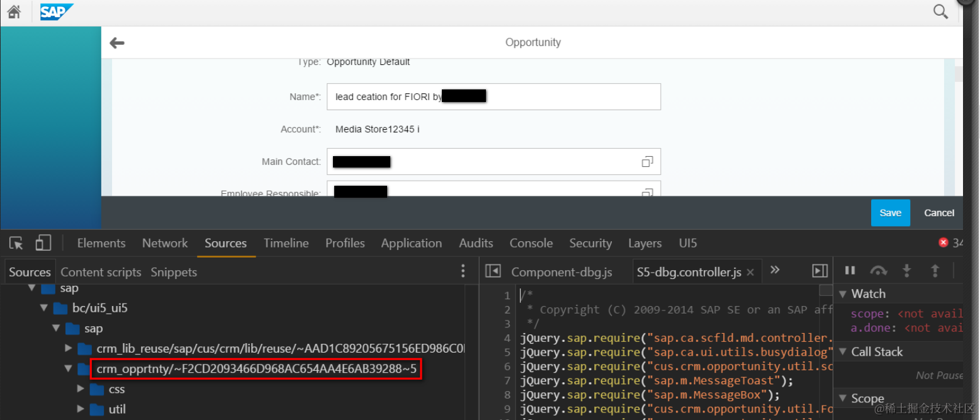This screenshot has height=420, width=980.
Task: Close the S5-dbg.controller.js tab
Action: click(x=750, y=273)
